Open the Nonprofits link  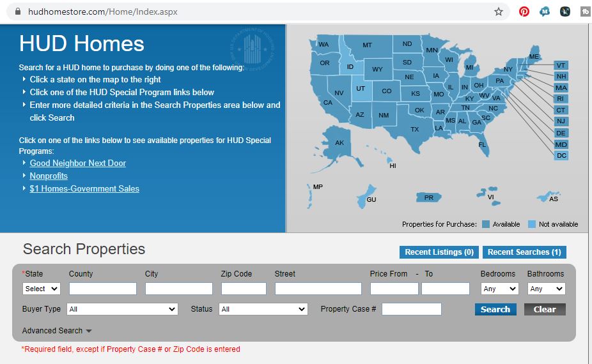point(49,176)
